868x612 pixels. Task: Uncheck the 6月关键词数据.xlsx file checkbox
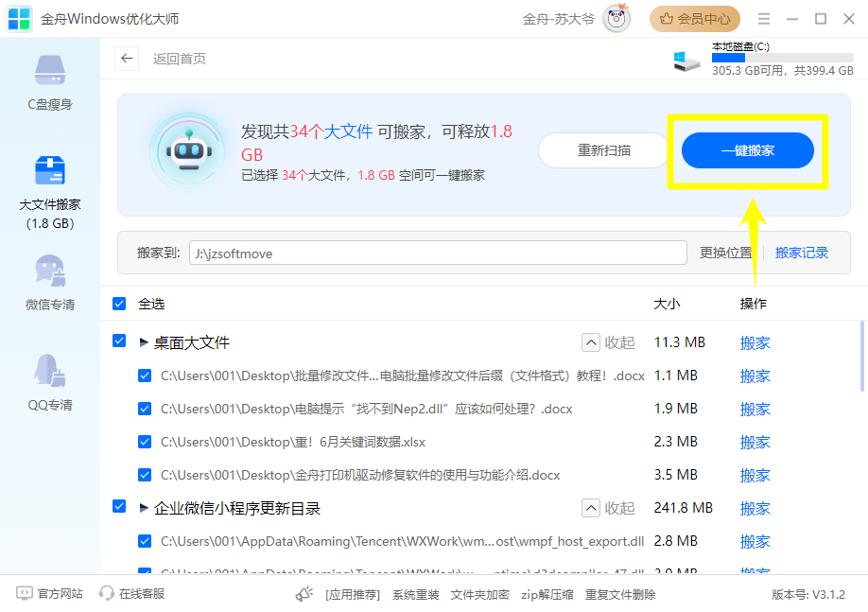pyautogui.click(x=145, y=442)
